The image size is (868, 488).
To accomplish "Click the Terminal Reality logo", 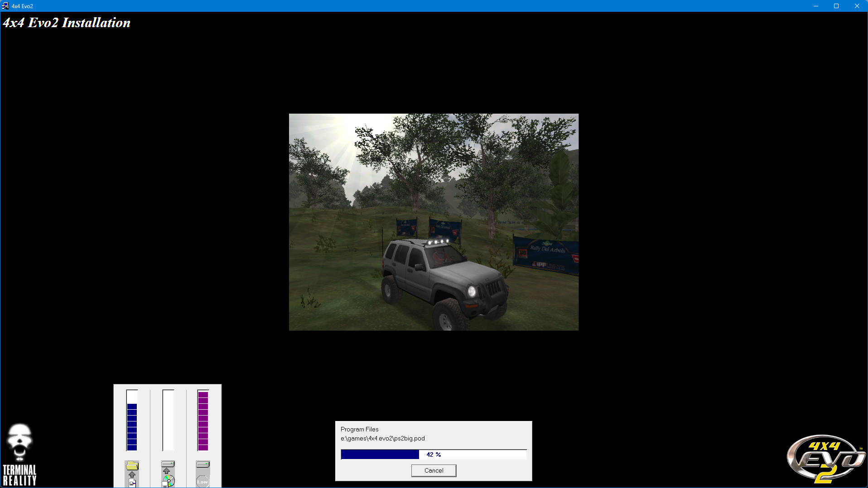I will click(x=19, y=455).
